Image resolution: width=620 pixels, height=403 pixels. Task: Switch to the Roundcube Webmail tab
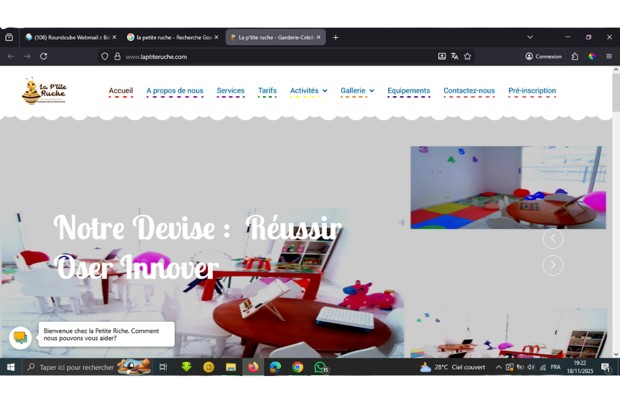tap(70, 37)
